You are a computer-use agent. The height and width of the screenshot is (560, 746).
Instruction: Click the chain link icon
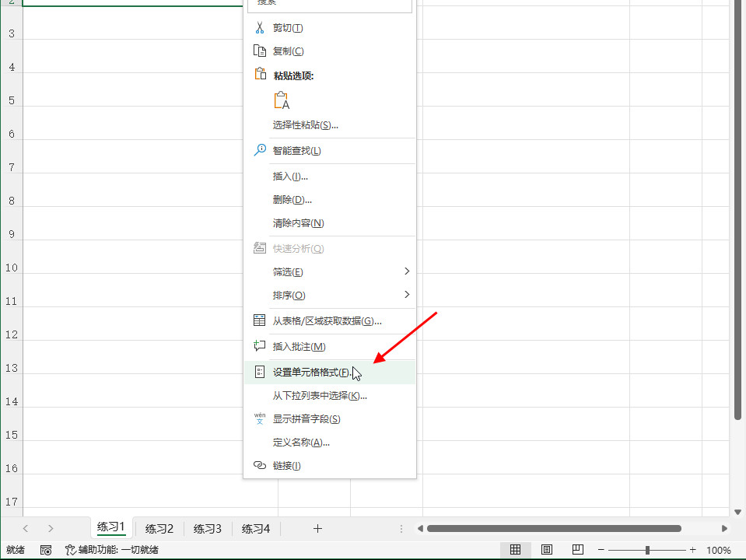point(259,465)
